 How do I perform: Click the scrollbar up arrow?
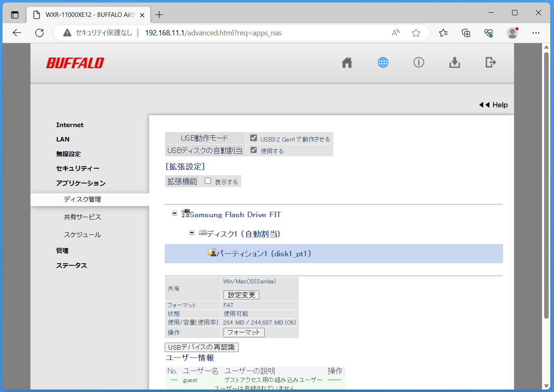click(x=546, y=47)
